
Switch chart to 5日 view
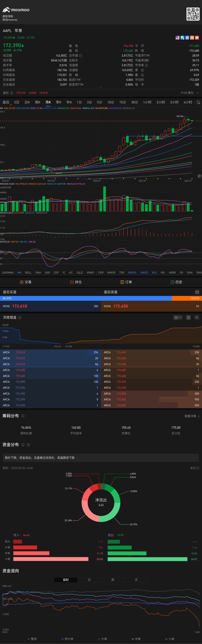[17, 102]
